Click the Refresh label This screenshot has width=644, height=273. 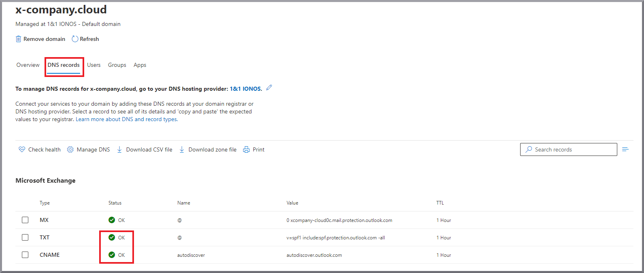(89, 39)
